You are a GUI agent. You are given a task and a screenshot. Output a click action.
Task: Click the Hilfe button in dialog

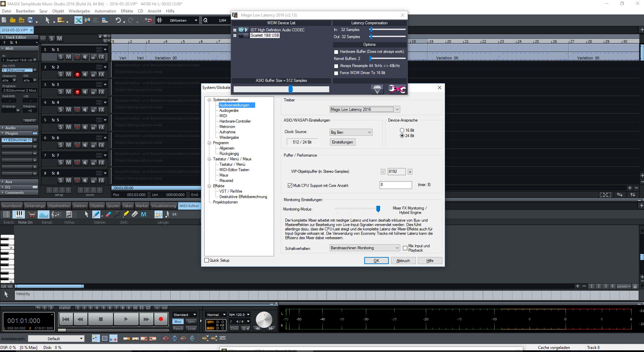(x=430, y=261)
